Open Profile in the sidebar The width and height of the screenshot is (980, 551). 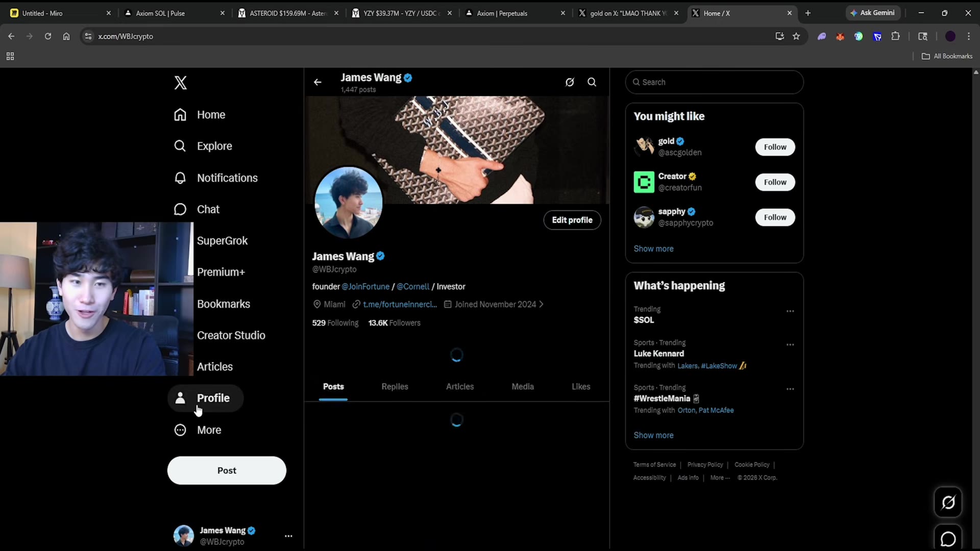pyautogui.click(x=205, y=398)
